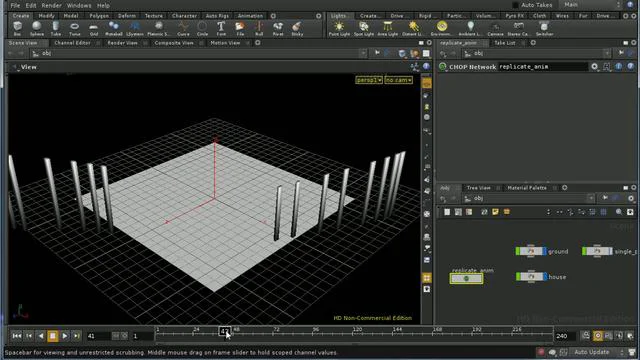Add an Area Light from shelf
The width and height of the screenshot is (640, 360).
pos(387,29)
